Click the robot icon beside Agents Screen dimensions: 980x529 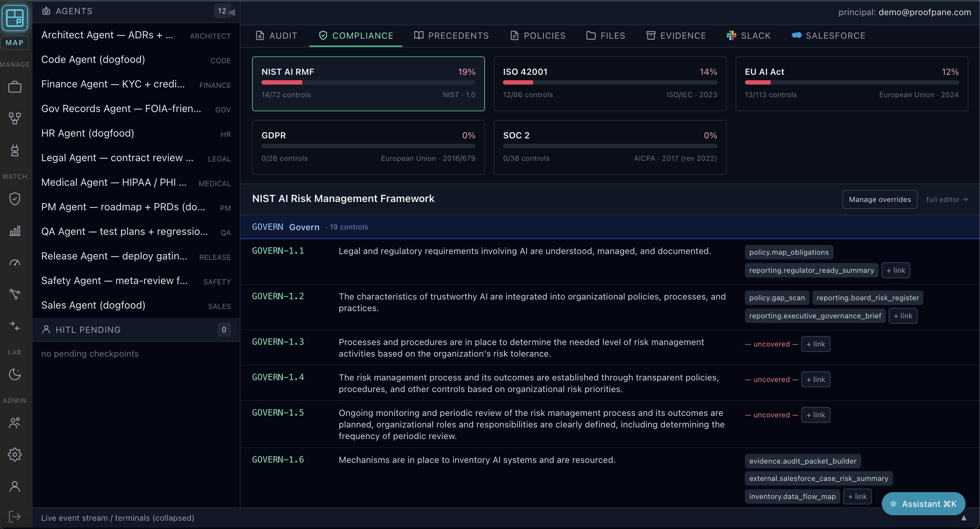tap(46, 11)
